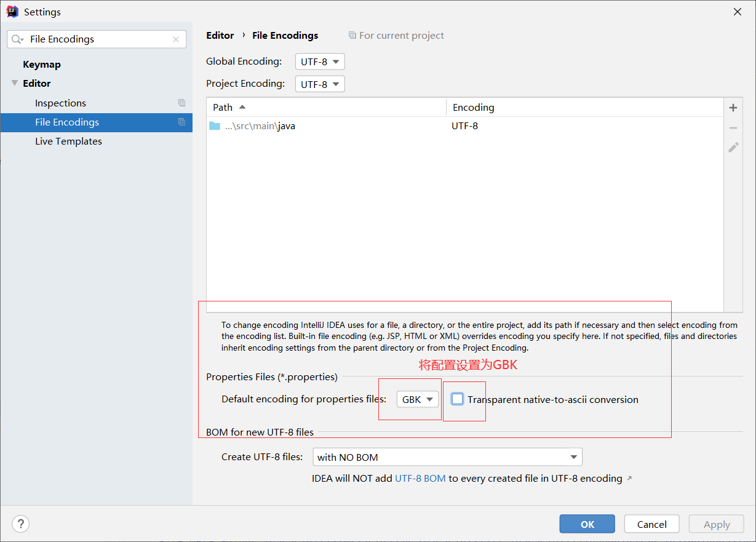756x542 pixels.
Task: Enable Transparent native-to-ascii conversion
Action: [x=456, y=399]
